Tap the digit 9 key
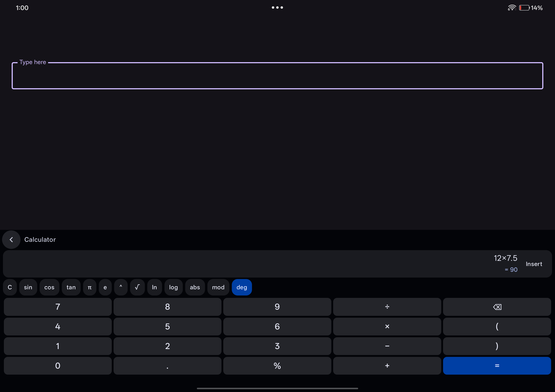Viewport: 555px width, 392px height. coord(277,307)
